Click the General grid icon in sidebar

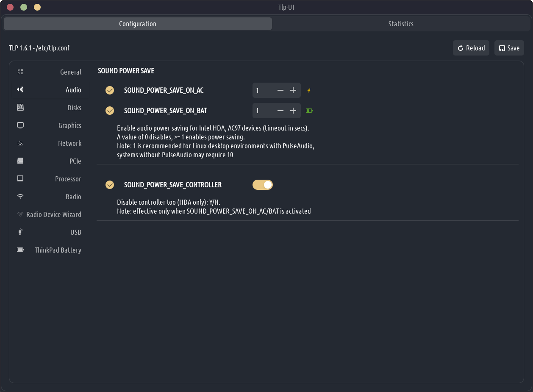tap(20, 72)
